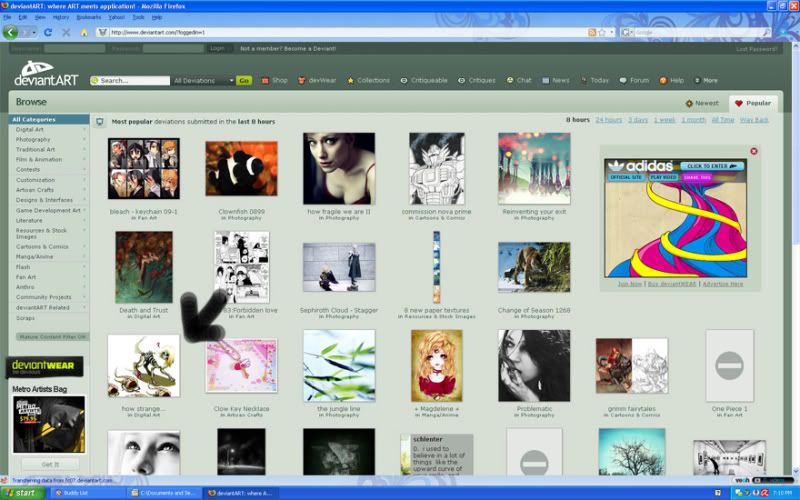Open the Death and Trust thumbnail
Screen dimensions: 800x500
(x=144, y=267)
